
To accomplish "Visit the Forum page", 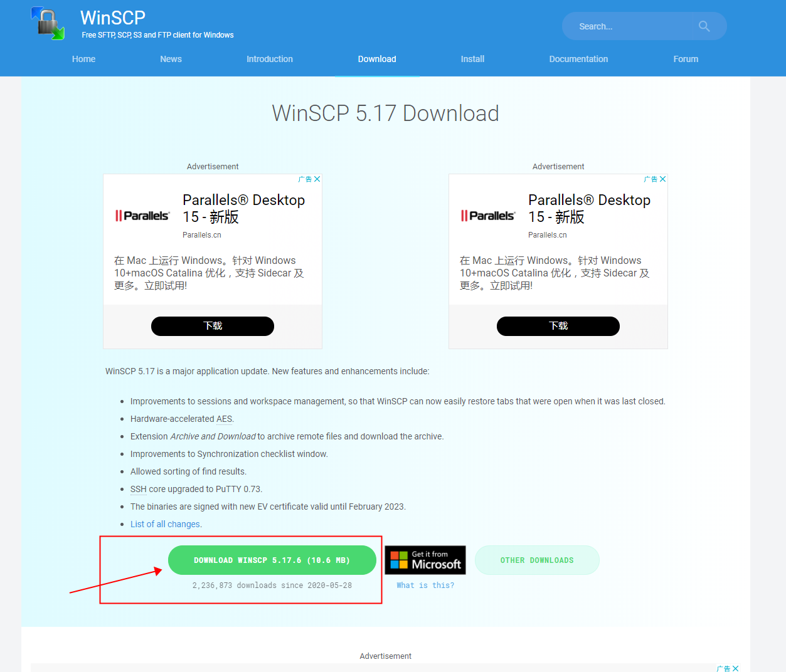I will (686, 59).
